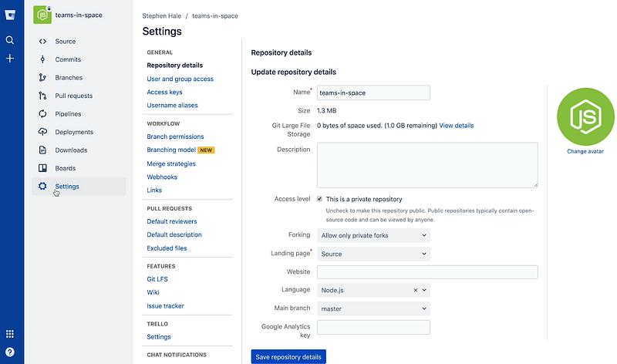Screen dimensions: 617x364
Task: Open Source in the sidebar
Action: [x=66, y=42]
